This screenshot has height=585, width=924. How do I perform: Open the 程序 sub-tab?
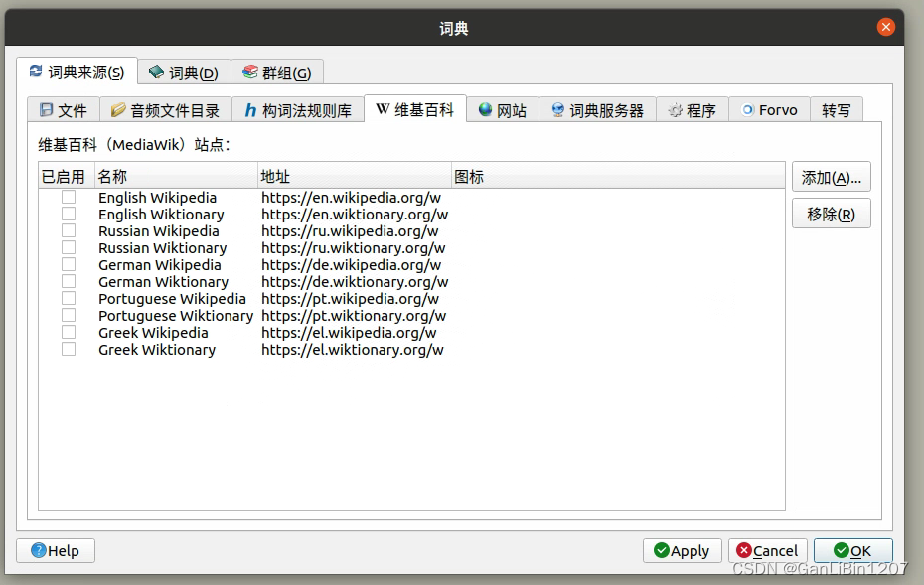coord(693,110)
